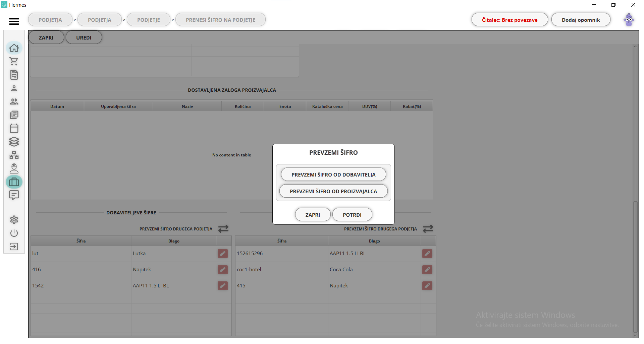The height and width of the screenshot is (344, 644).
Task: Open the worker with helmet sidebar icon
Action: (14, 168)
